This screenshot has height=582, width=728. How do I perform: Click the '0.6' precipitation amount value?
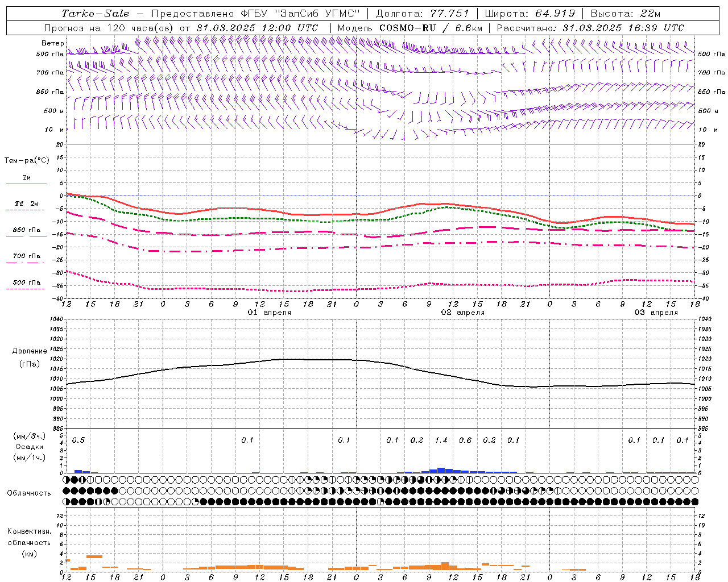(x=465, y=440)
